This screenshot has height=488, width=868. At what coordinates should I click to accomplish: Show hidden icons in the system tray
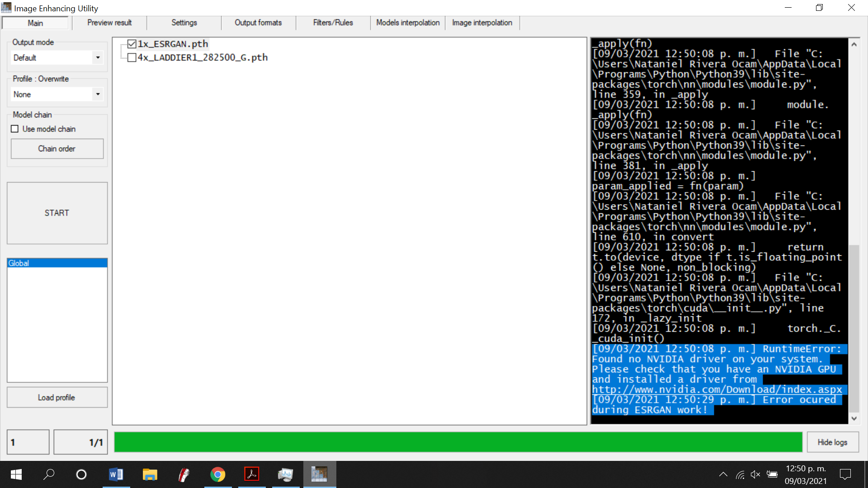pyautogui.click(x=723, y=474)
